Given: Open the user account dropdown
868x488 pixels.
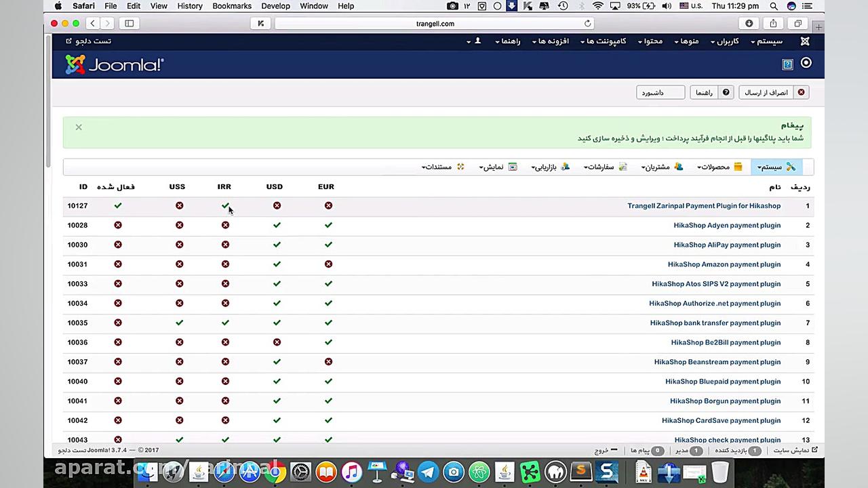Looking at the screenshot, I should coord(473,41).
